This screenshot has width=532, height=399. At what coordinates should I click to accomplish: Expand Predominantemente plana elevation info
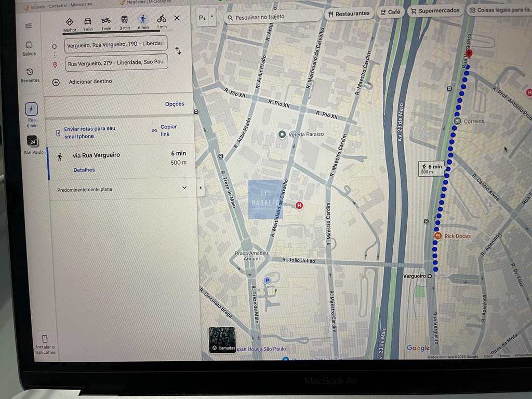tap(184, 187)
